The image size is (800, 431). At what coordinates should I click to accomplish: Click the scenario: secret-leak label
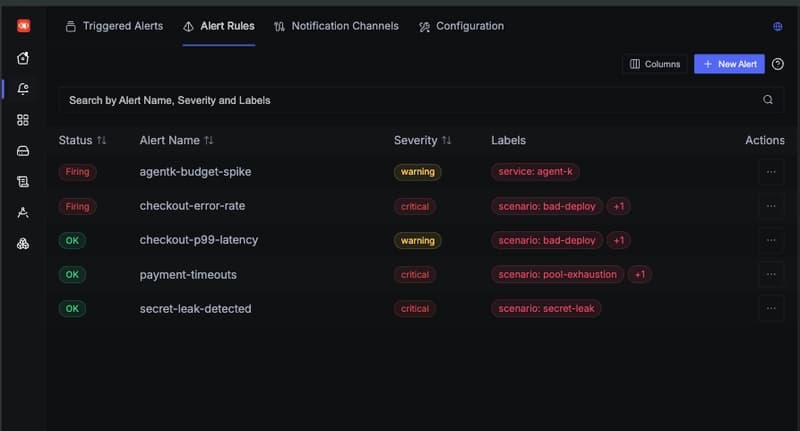tap(546, 309)
